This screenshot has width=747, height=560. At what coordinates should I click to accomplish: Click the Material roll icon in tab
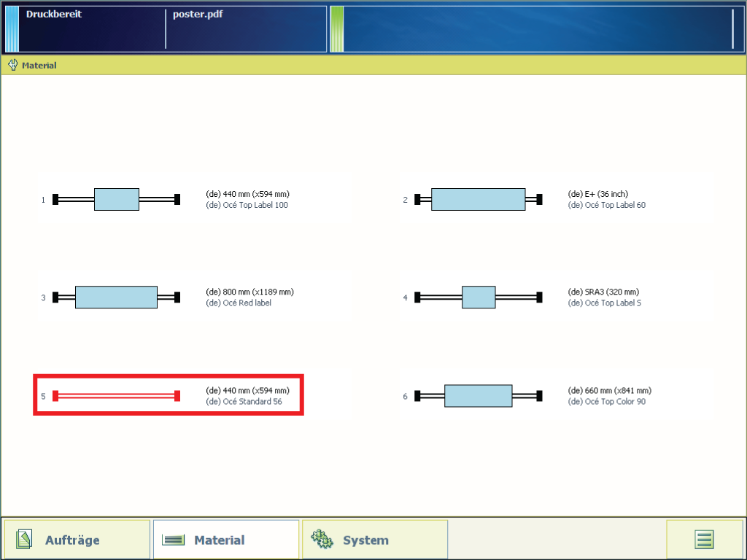point(173,540)
